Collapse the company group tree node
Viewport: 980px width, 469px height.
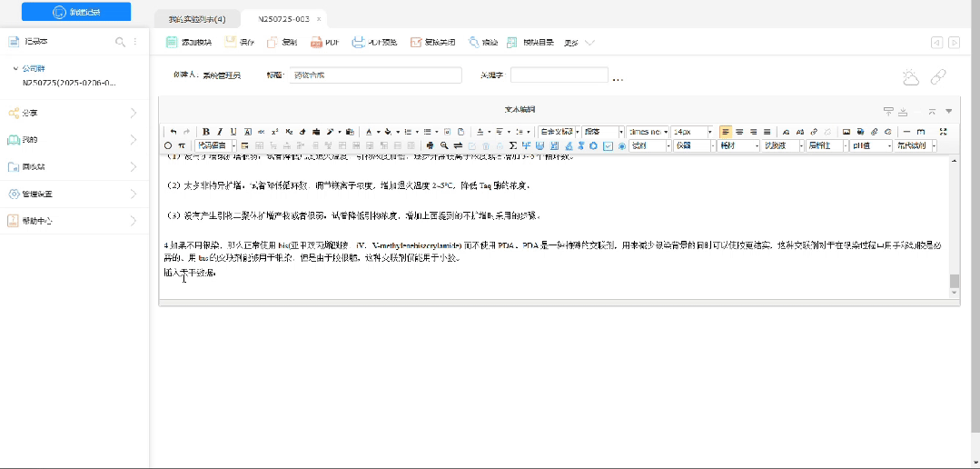point(15,68)
